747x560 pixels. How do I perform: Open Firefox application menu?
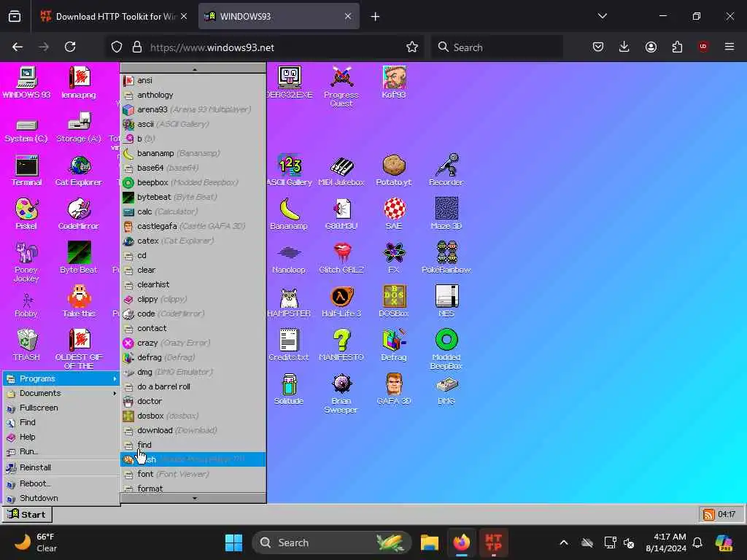(x=729, y=47)
